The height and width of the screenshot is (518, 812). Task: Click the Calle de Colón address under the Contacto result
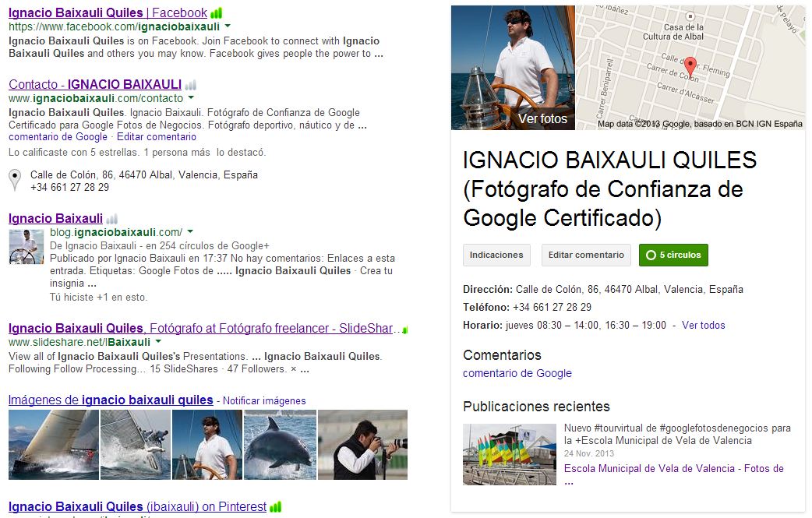point(144,175)
